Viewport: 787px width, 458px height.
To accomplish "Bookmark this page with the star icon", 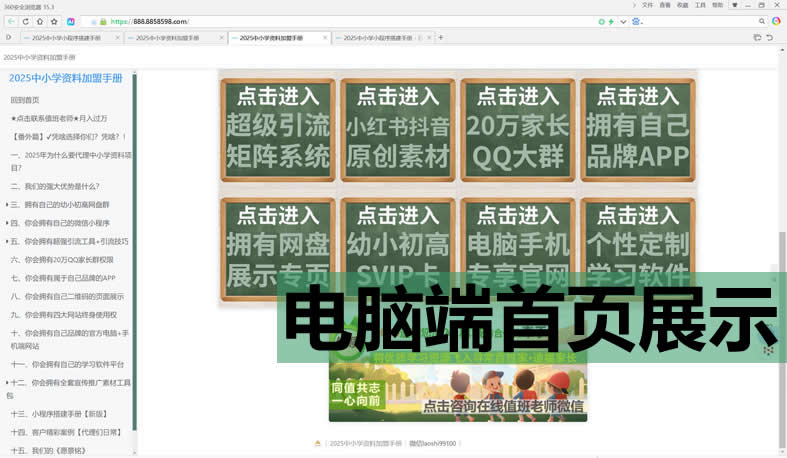I will point(54,22).
